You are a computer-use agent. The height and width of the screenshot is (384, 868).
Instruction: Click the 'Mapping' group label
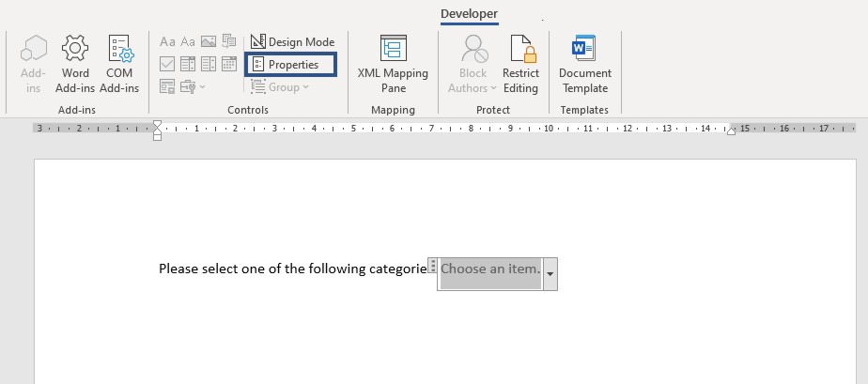pyautogui.click(x=393, y=110)
